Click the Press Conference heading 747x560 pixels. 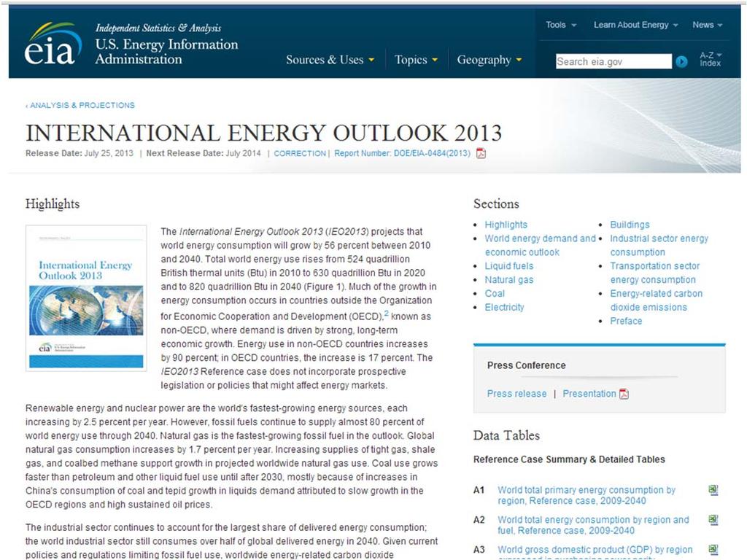coord(527,365)
